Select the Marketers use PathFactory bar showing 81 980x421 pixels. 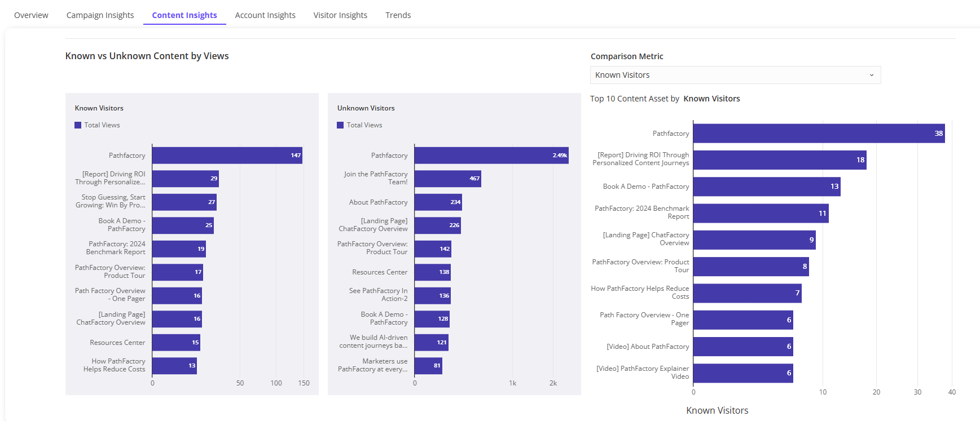click(x=428, y=366)
